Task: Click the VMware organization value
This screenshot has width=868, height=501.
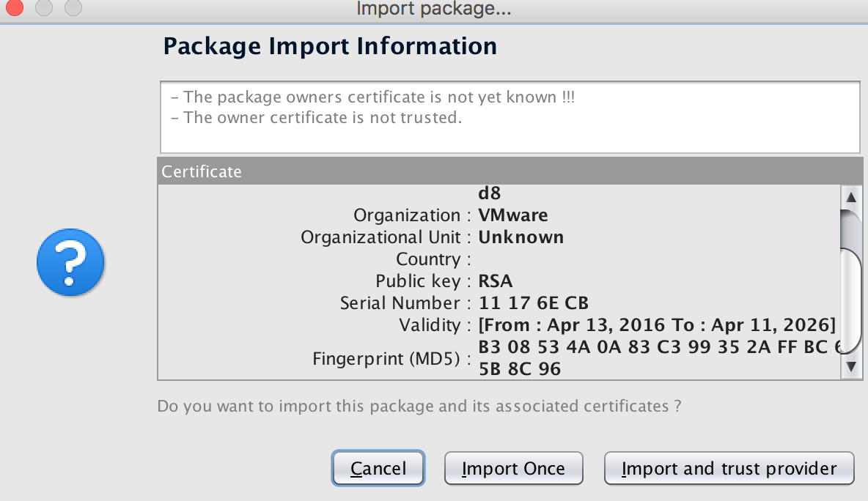Action: (513, 215)
